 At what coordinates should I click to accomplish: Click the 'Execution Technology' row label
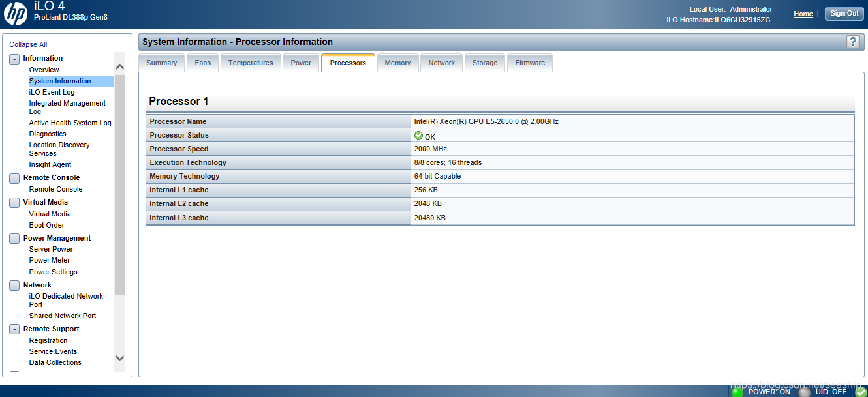click(188, 162)
